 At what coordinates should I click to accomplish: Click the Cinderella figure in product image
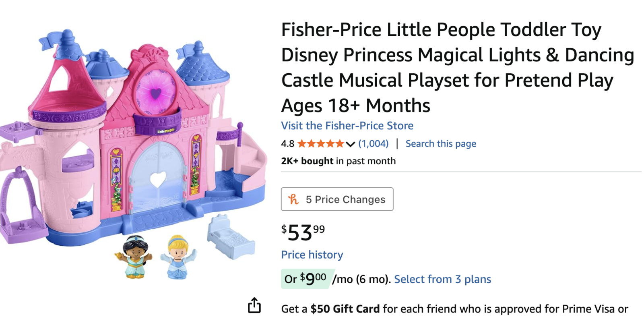pos(178,257)
